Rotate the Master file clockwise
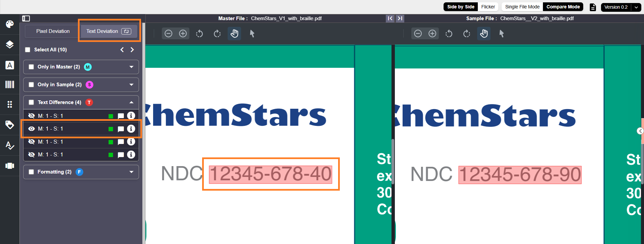 [x=217, y=34]
